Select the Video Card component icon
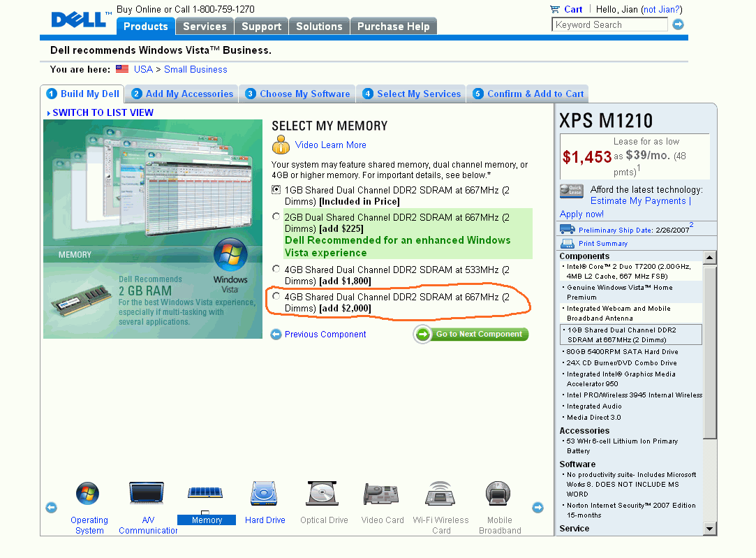756x558 pixels. tap(381, 494)
